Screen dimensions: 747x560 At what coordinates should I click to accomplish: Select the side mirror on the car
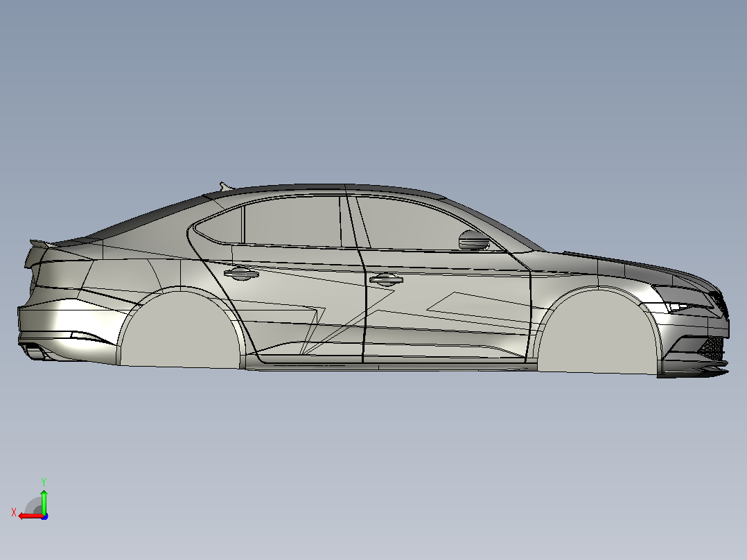473,240
